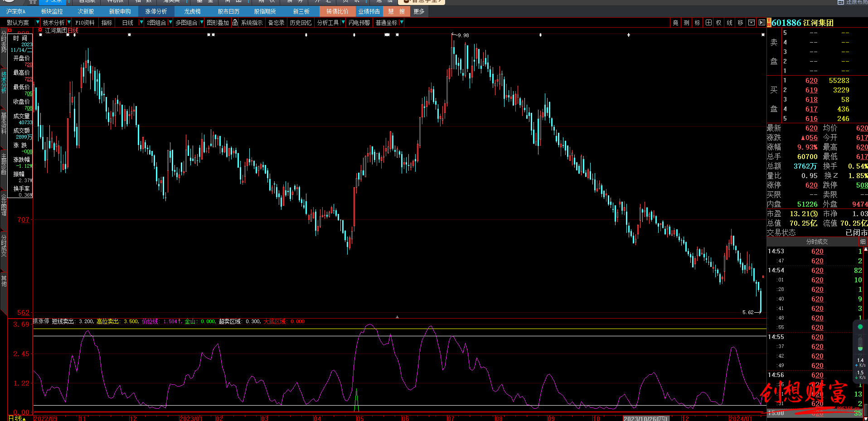Toggle the 权 price-adjustment icon
The height and width of the screenshot is (421, 868).
[x=719, y=23]
